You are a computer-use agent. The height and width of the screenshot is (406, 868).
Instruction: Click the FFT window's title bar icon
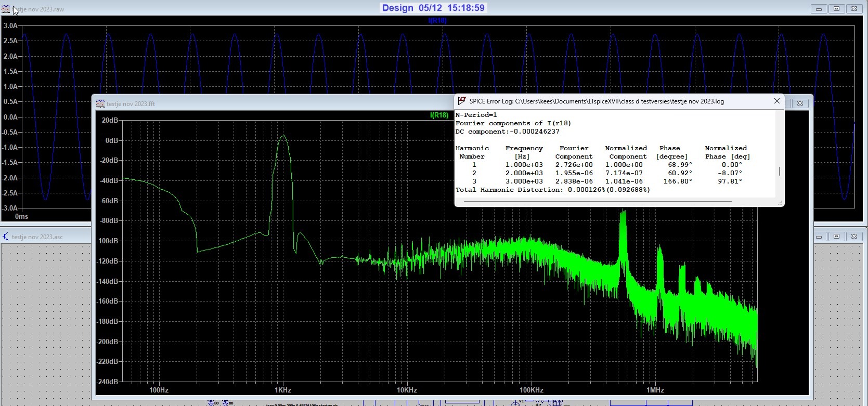(100, 103)
